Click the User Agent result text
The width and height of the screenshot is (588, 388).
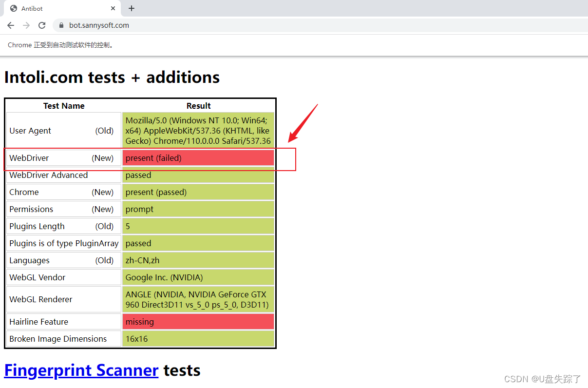pyautogui.click(x=197, y=130)
